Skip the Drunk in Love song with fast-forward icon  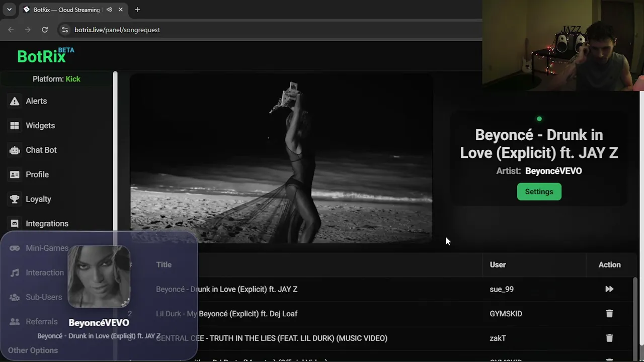coord(609,289)
